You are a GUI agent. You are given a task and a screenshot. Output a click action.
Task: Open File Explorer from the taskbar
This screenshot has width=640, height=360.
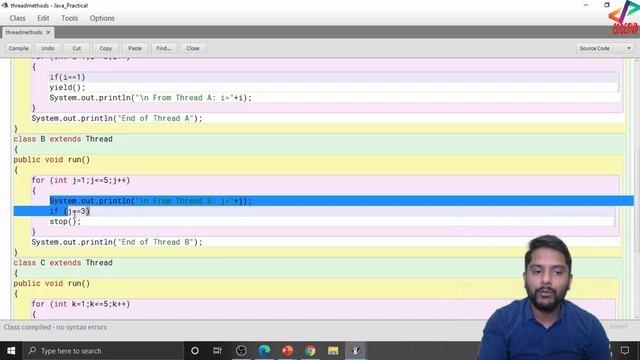tap(333, 351)
